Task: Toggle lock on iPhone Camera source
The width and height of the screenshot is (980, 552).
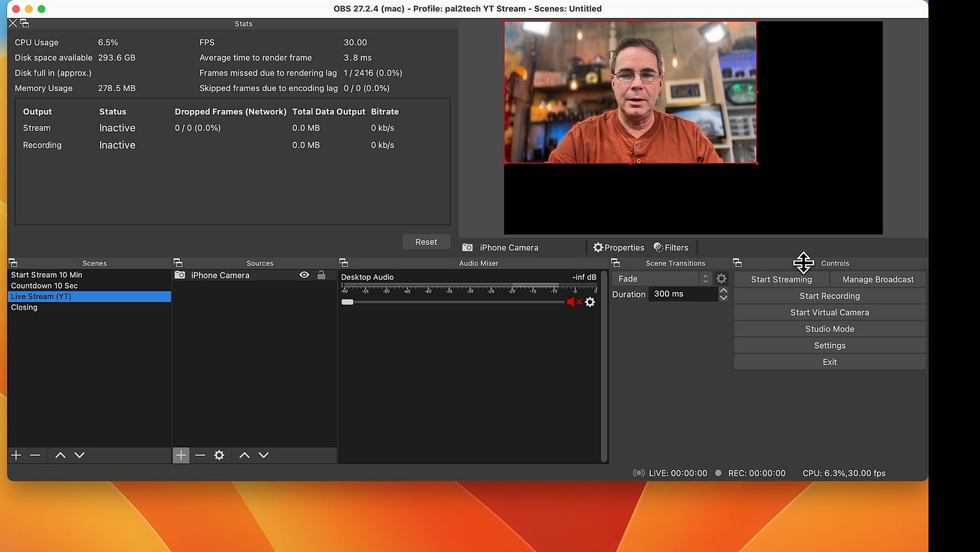Action: click(x=321, y=275)
